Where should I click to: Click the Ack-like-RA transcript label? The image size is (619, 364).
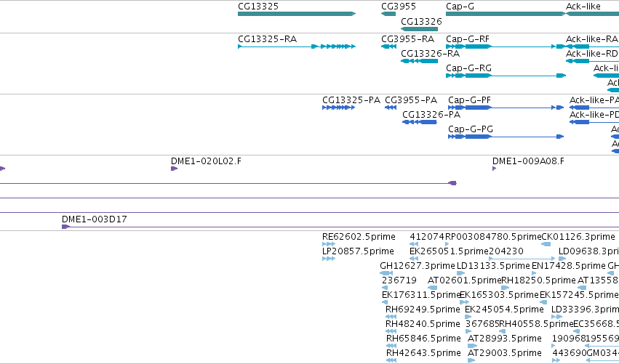coord(592,39)
